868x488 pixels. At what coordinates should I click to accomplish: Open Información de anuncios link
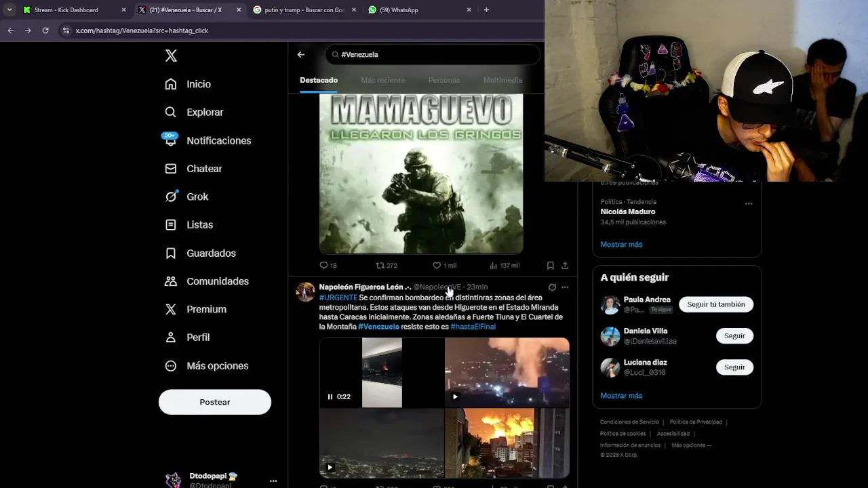(630, 445)
